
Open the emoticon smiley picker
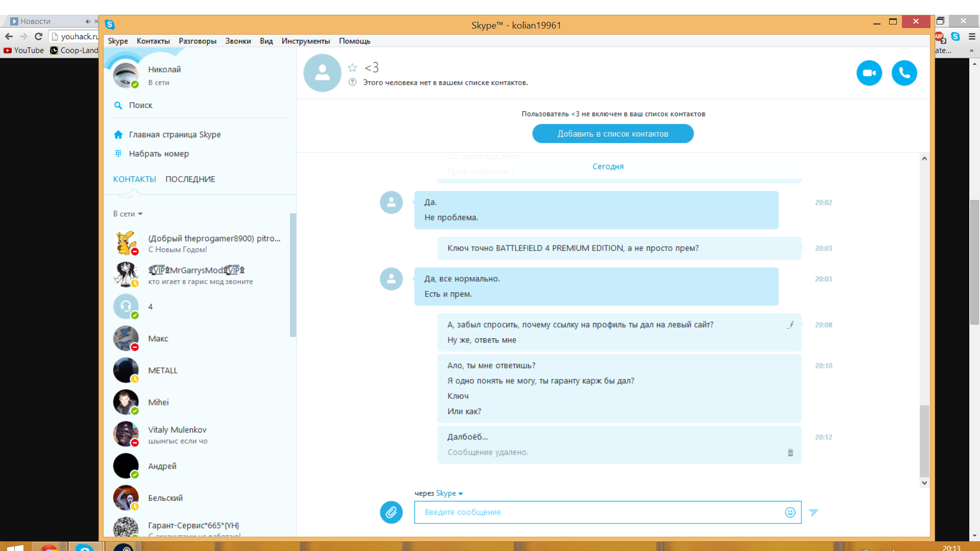[x=790, y=512]
